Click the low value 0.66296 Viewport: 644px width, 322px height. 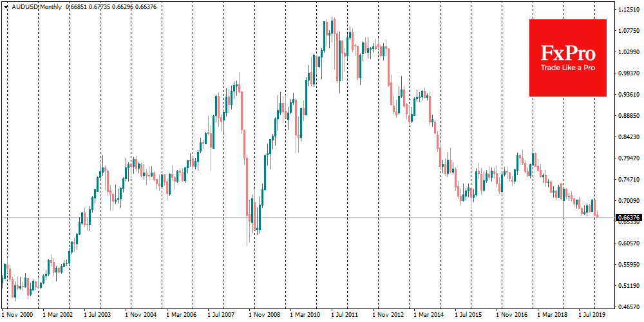click(123, 6)
